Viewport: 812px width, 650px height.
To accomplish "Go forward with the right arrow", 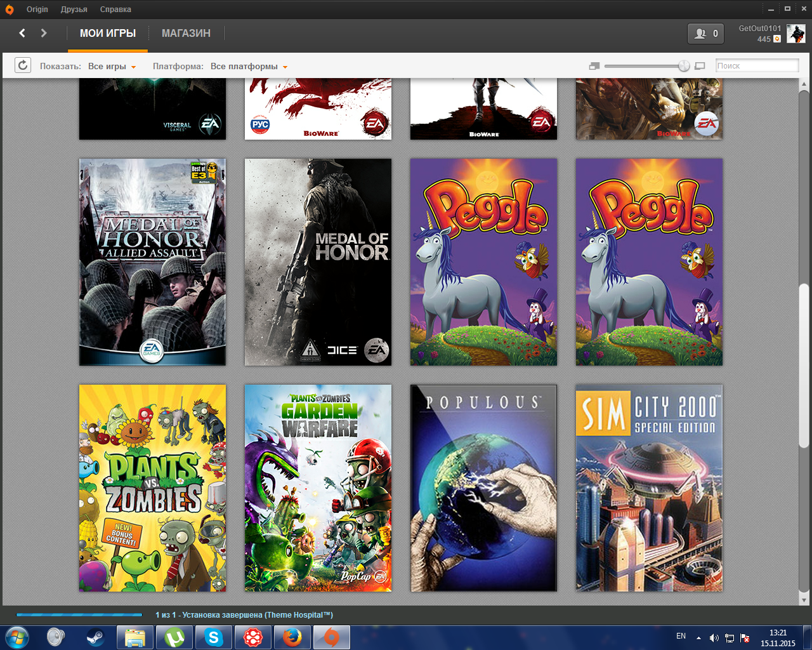I will [44, 33].
